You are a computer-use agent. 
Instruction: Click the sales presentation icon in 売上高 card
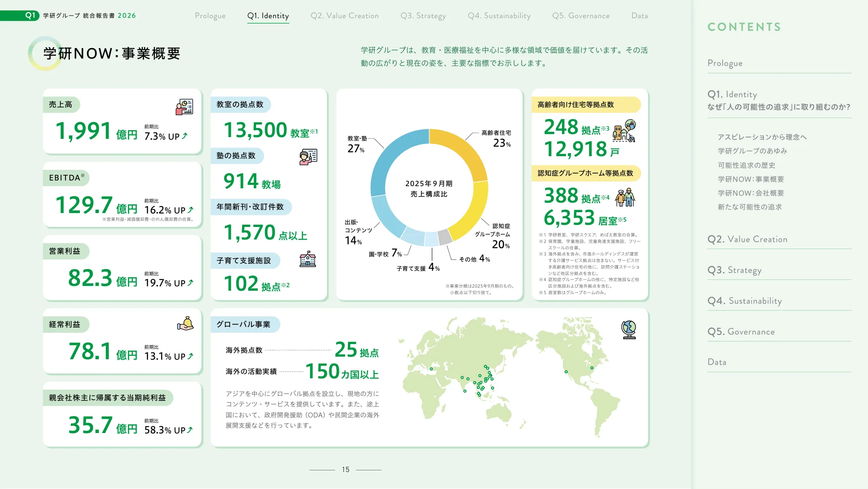184,107
